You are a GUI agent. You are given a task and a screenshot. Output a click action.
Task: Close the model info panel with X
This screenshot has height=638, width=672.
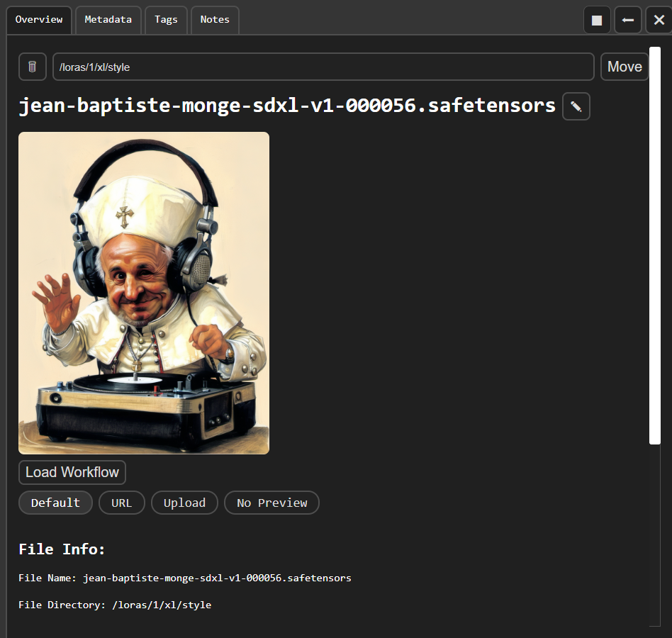[659, 20]
